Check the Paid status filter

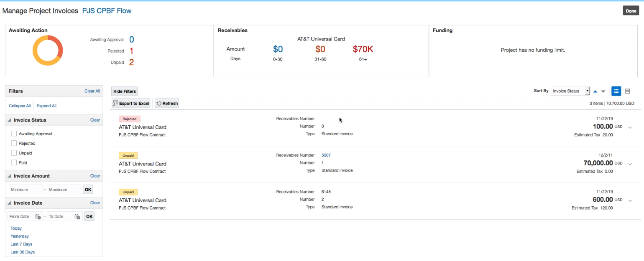point(14,162)
